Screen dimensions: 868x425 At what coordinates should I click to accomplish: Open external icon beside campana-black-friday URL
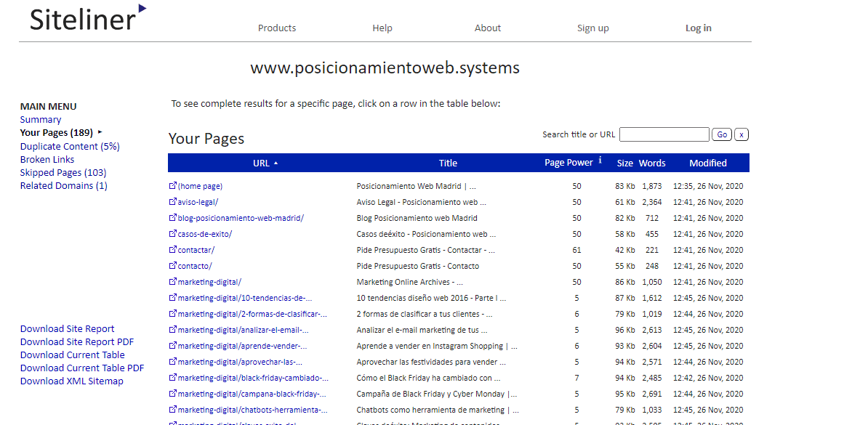click(173, 394)
